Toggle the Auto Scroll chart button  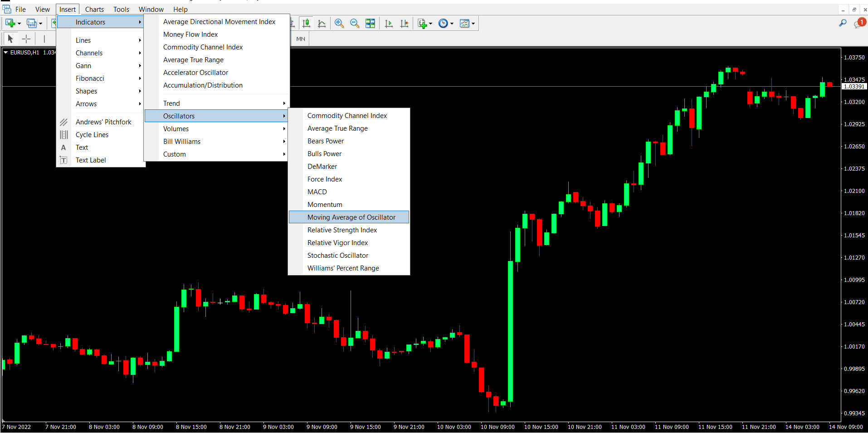pos(389,23)
